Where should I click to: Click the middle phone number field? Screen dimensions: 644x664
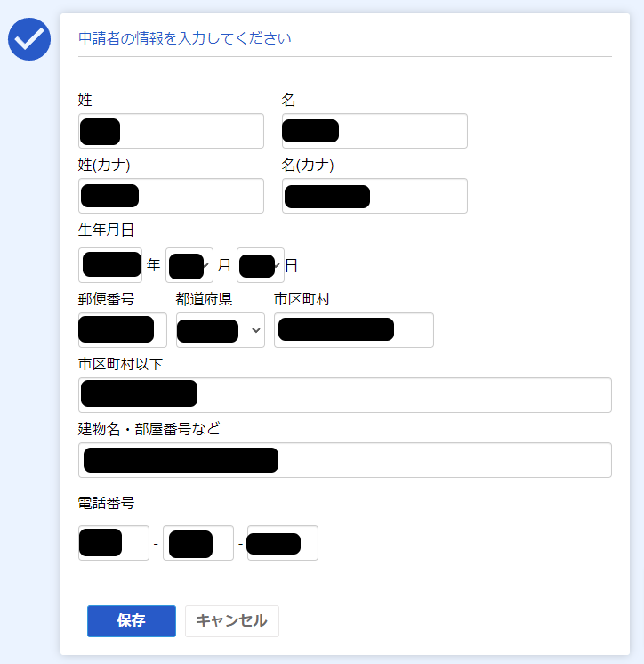click(x=198, y=543)
